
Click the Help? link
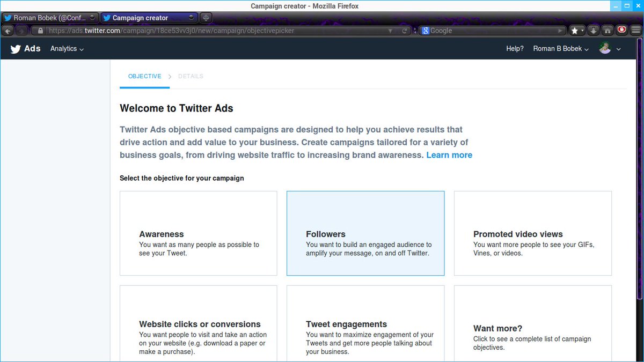tap(515, 48)
